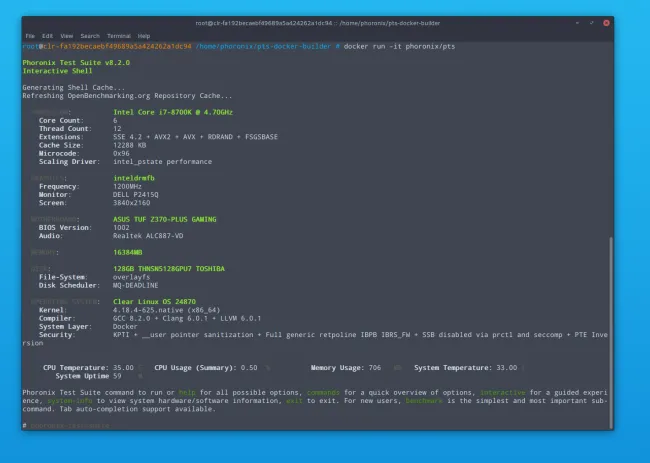Click the green 'exit' keyword
This screenshot has width=650, height=463.
point(294,401)
